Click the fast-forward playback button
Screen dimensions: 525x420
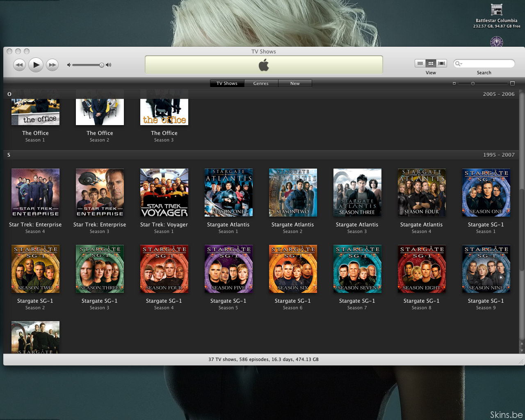pyautogui.click(x=52, y=65)
